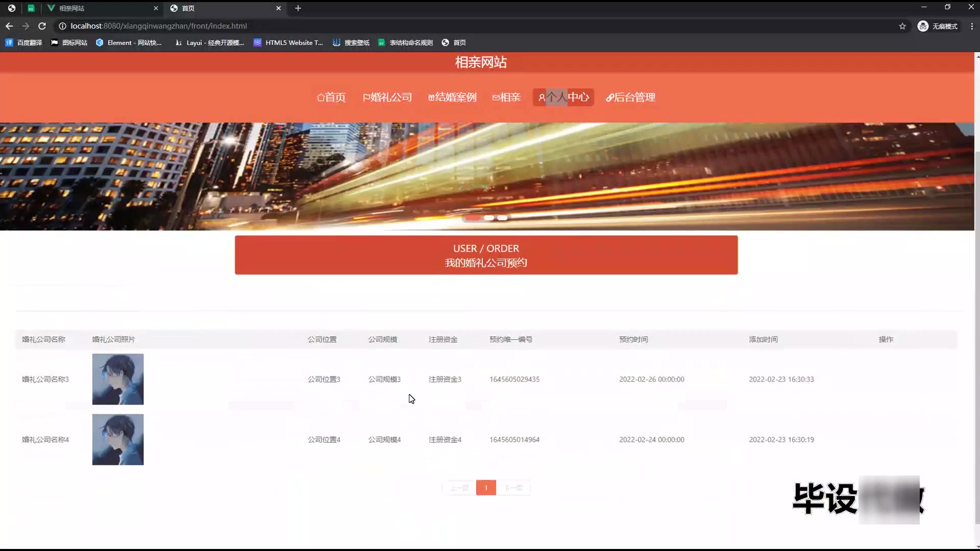980x551 pixels.
Task: Open the Chrome three-dot menu
Action: coord(971,26)
